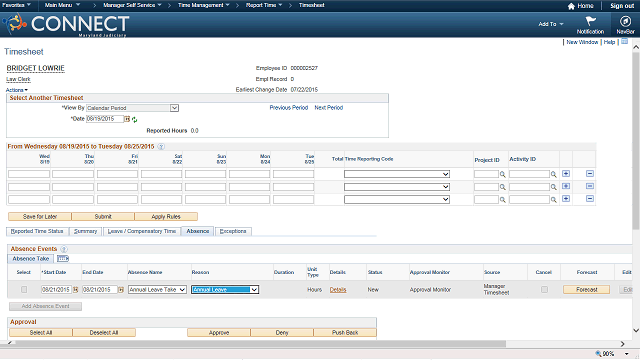The width and height of the screenshot is (640, 360).
Task: Look up Activity ID in first row
Action: [x=553, y=175]
